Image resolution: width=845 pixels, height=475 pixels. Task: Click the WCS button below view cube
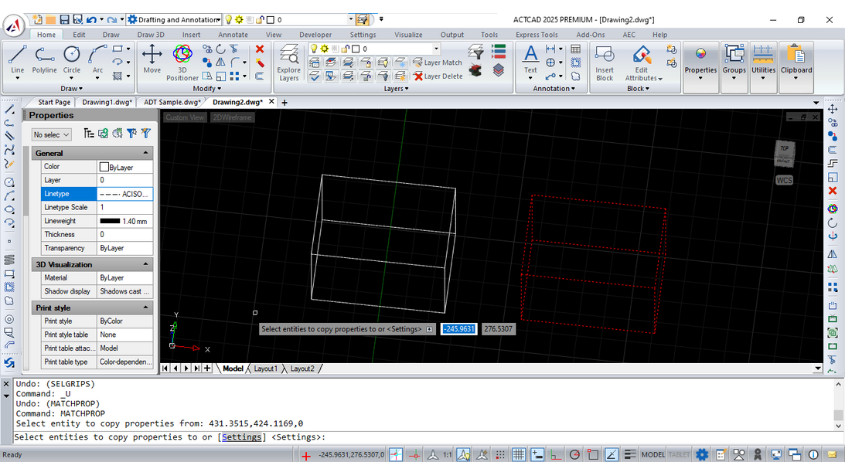point(784,181)
